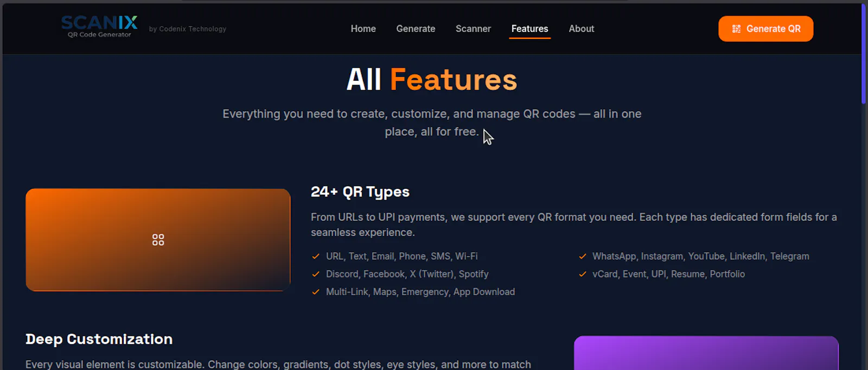Viewport: 868px width, 370px height.
Task: Click 'Multi-Link, Maps, Emergency, App Download' text
Action: 420,292
